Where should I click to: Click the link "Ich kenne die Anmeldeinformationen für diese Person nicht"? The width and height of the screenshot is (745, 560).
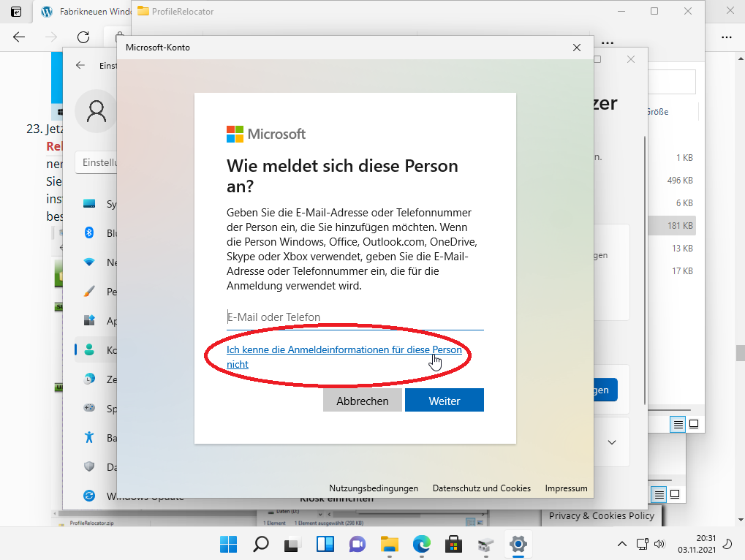(x=344, y=357)
